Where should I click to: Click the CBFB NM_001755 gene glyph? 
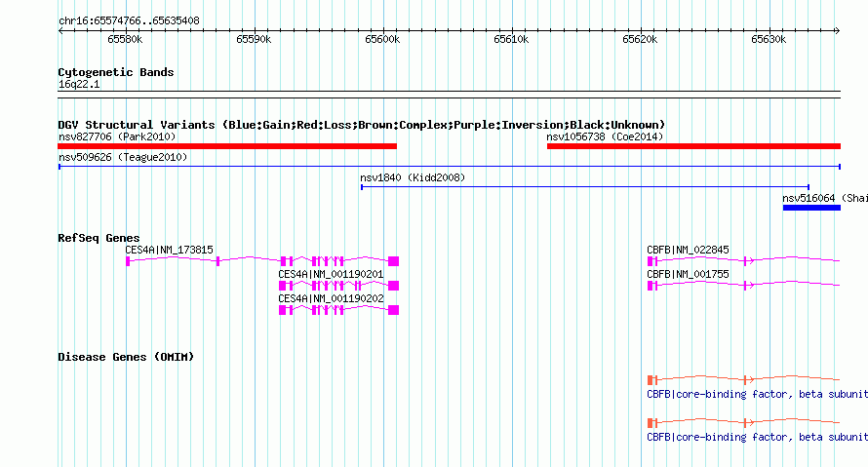[743, 285]
